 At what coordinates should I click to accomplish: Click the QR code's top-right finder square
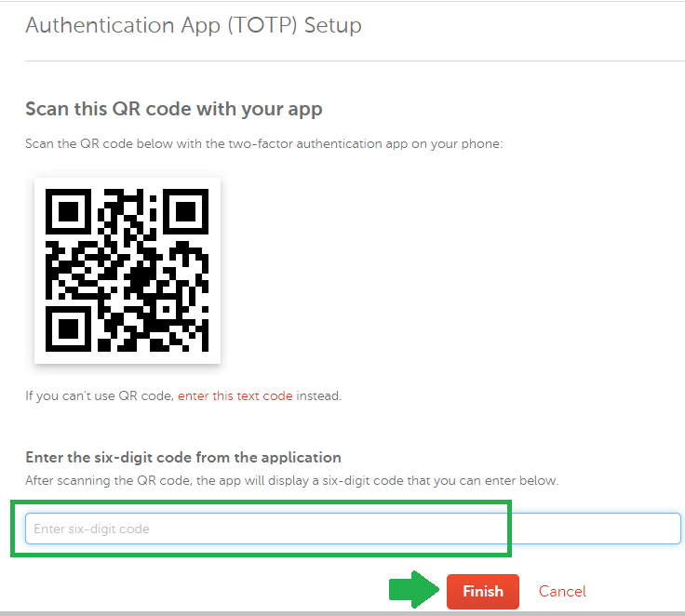pyautogui.click(x=185, y=212)
